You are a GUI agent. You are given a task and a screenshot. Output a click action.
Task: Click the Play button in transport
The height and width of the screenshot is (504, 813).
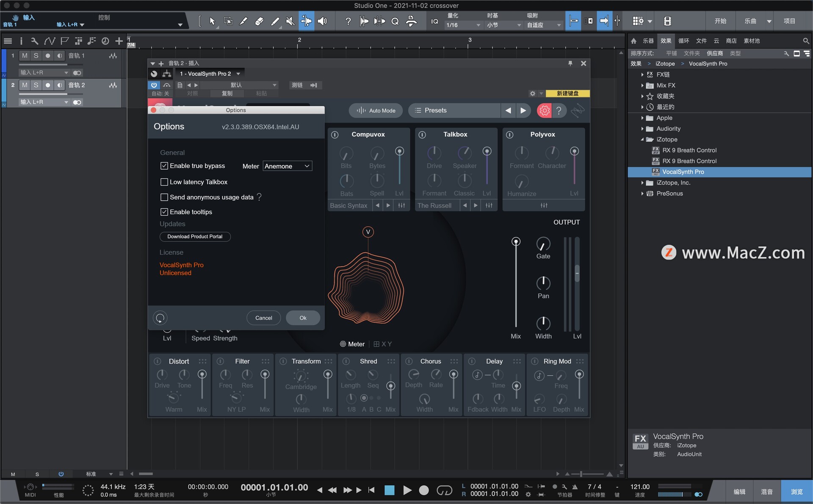407,490
